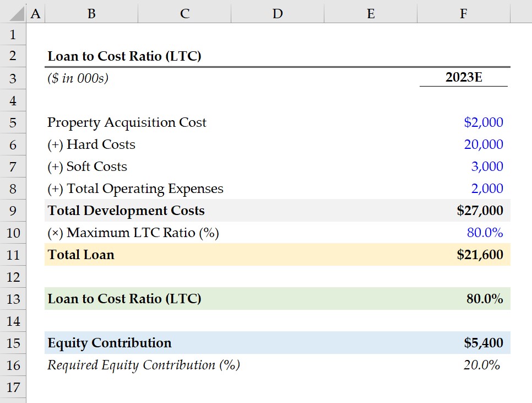Image resolution: width=532 pixels, height=403 pixels.
Task: Click the 'Required Equity Contribution (%)' label
Action: pyautogui.click(x=144, y=365)
